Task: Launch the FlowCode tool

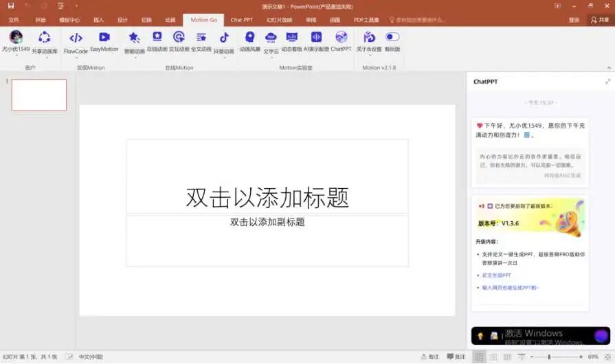Action: pyautogui.click(x=76, y=38)
